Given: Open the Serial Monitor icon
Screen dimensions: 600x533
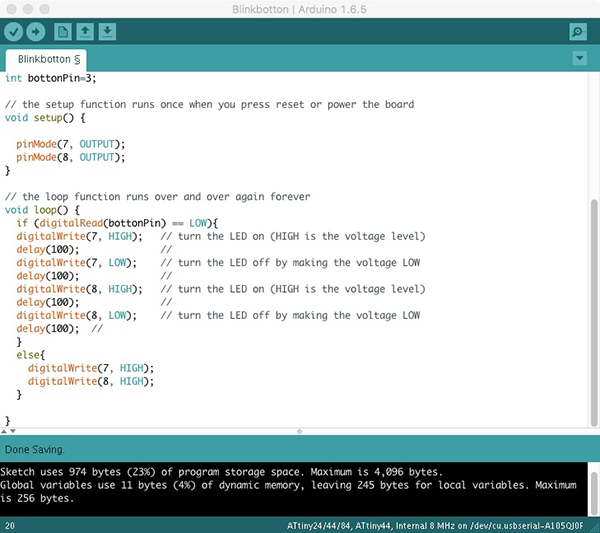Looking at the screenshot, I should [x=578, y=32].
